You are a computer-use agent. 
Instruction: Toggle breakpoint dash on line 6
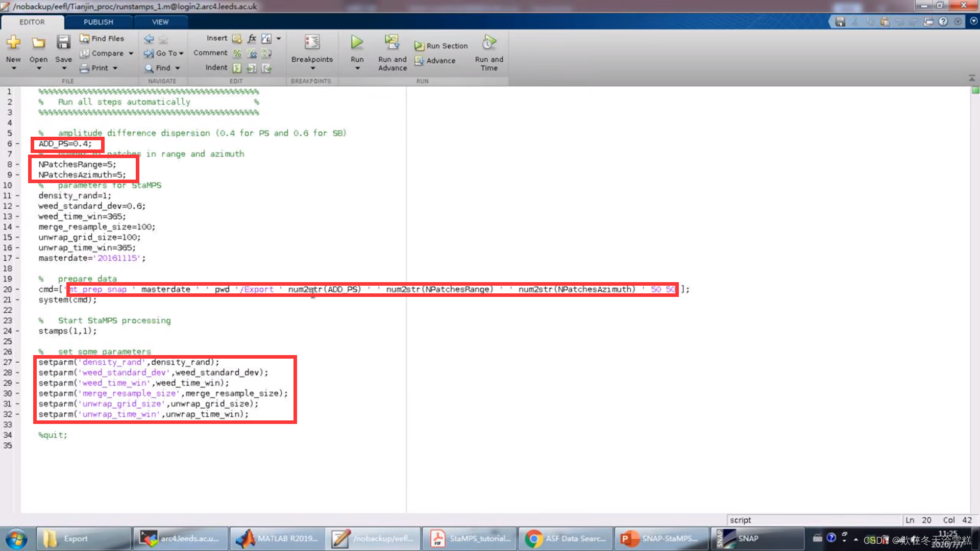click(17, 144)
